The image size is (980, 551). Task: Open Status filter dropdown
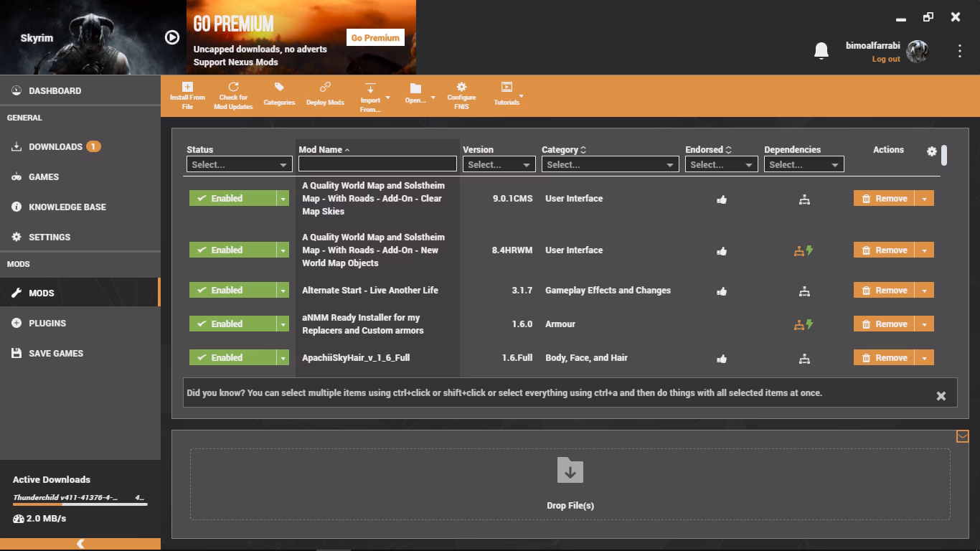239,165
